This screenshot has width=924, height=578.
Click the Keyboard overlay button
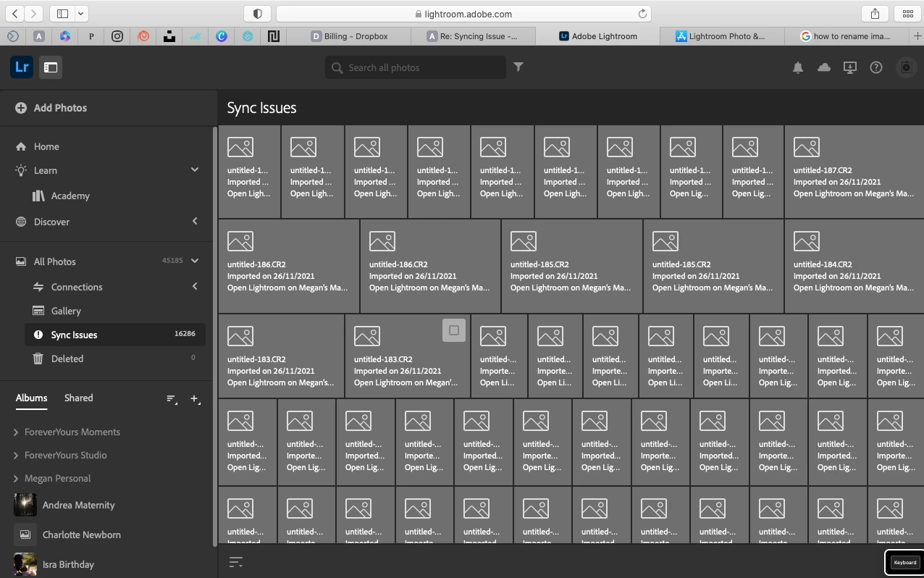904,562
